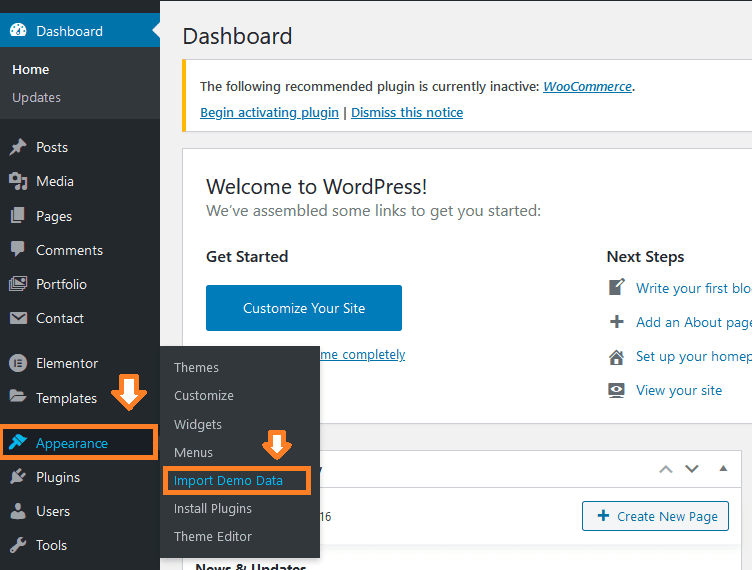Image resolution: width=752 pixels, height=570 pixels.
Task: Click the Portfolio images icon
Action: pos(18,284)
